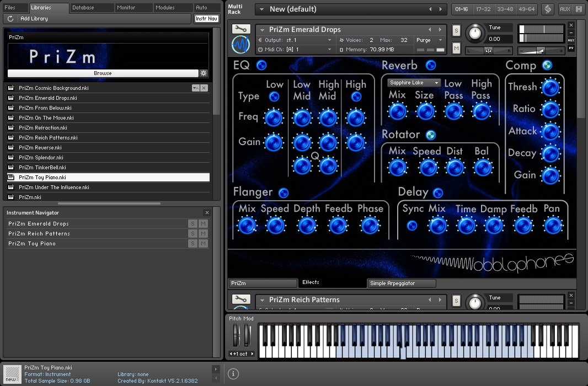The image size is (588, 386).
Task: Click the AUX button in rack header
Action: 565,9
